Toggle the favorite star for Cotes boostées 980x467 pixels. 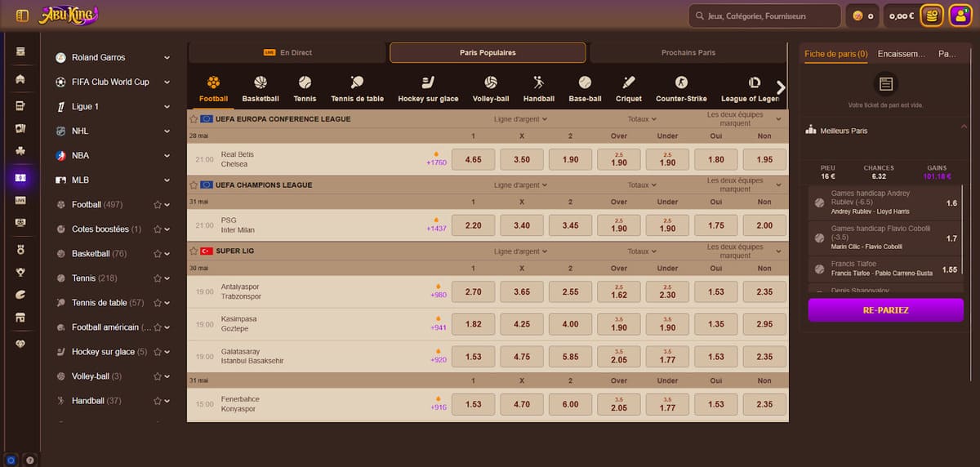point(158,229)
